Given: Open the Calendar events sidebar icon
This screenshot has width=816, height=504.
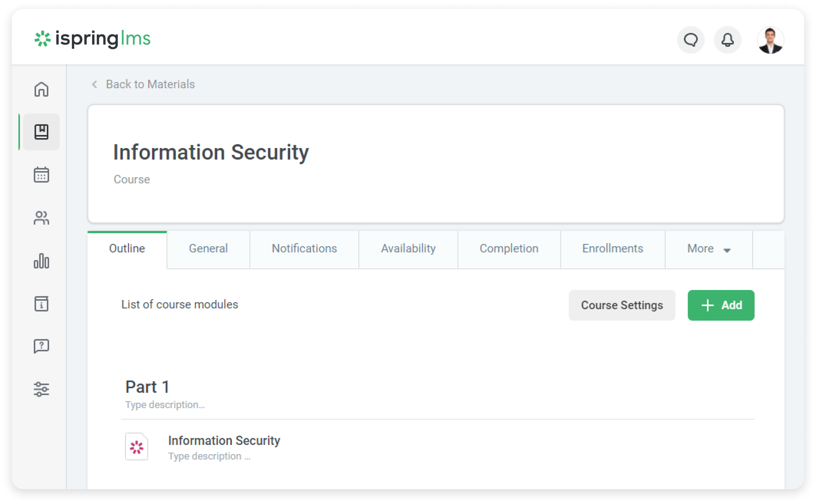Looking at the screenshot, I should click(x=41, y=175).
